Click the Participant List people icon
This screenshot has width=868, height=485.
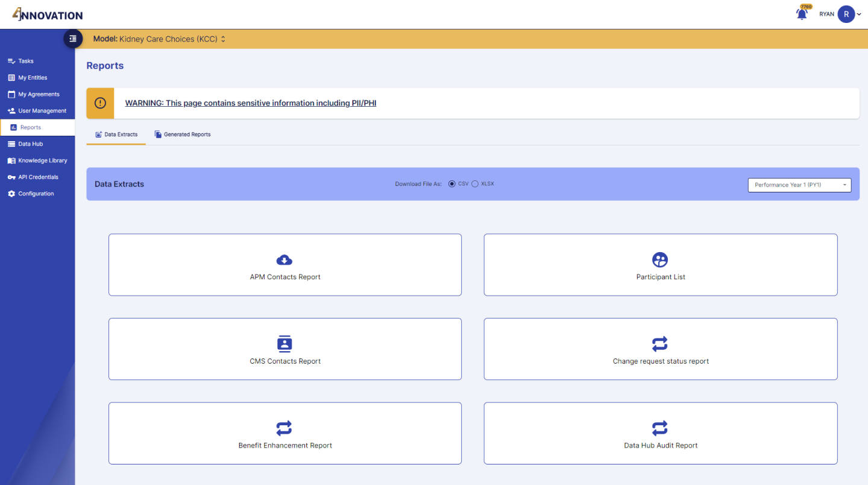pyautogui.click(x=660, y=260)
